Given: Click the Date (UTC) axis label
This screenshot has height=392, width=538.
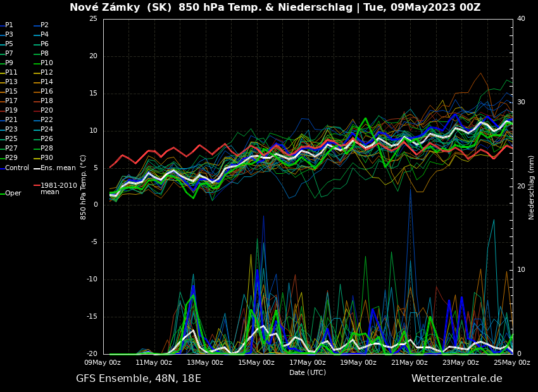Looking at the screenshot, I should click(x=307, y=372).
